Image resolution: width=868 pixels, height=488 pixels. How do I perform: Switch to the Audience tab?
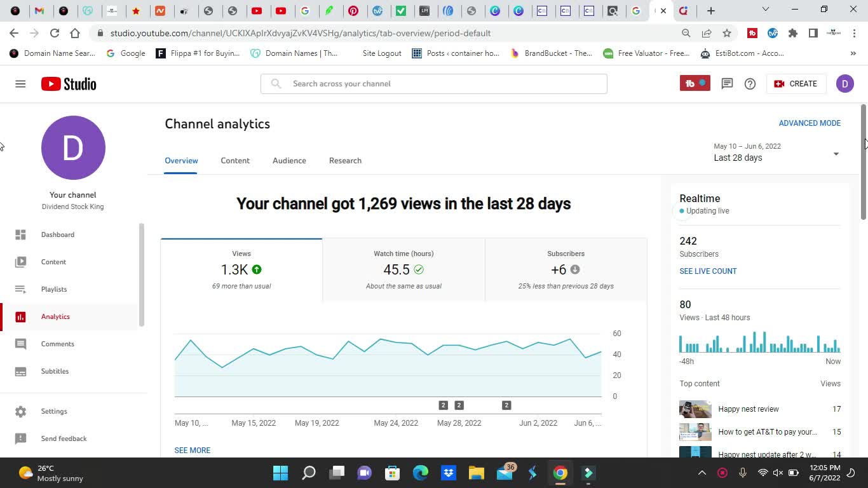pyautogui.click(x=289, y=161)
